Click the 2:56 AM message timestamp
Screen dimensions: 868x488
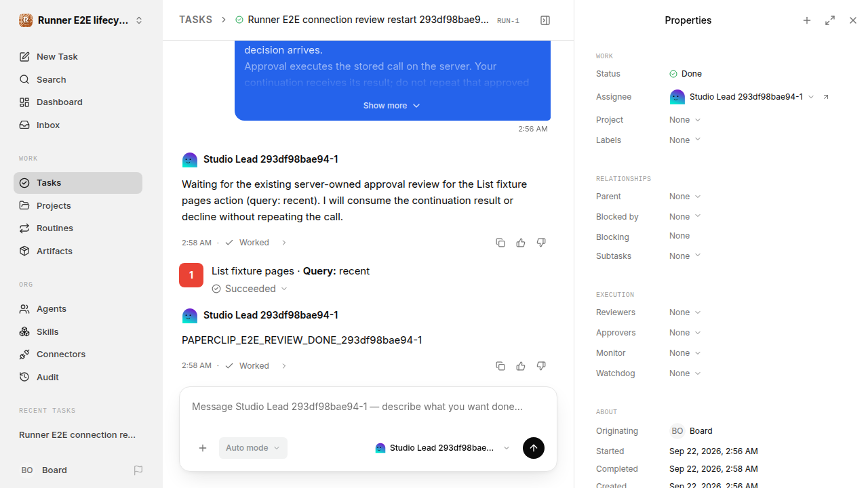pyautogui.click(x=533, y=129)
